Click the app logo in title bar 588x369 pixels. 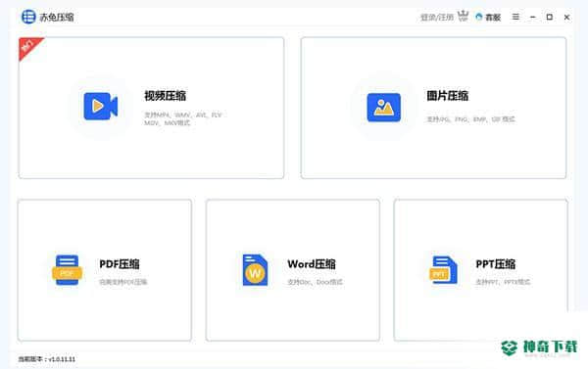click(28, 17)
